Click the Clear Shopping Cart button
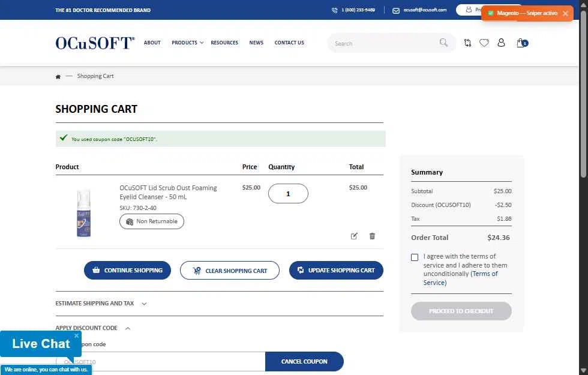 [229, 271]
